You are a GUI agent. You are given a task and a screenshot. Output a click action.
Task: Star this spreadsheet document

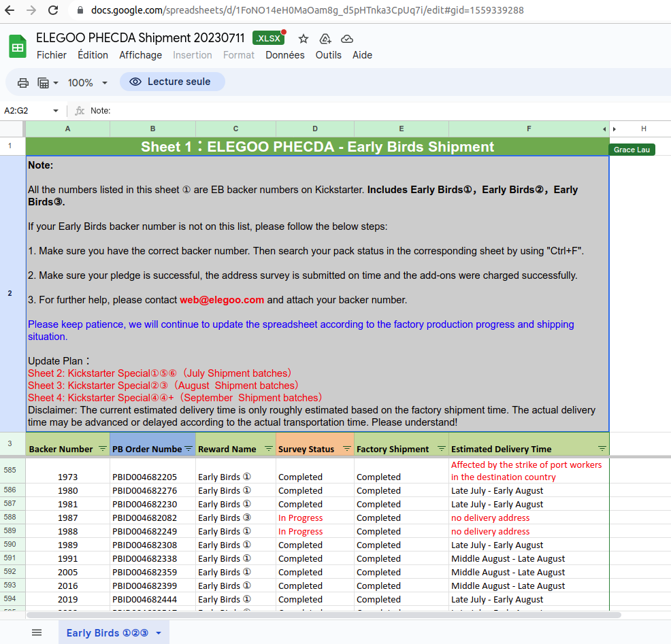304,39
